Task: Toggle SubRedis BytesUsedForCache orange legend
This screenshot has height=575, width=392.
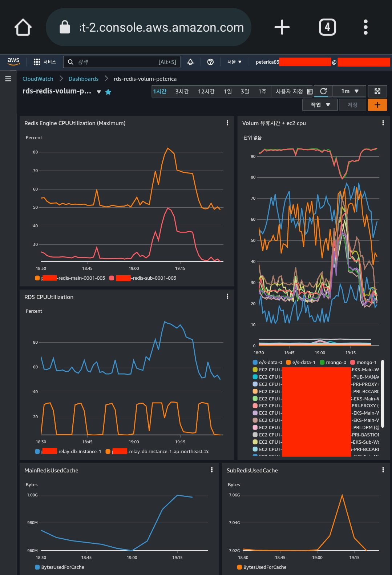Action: [262, 567]
